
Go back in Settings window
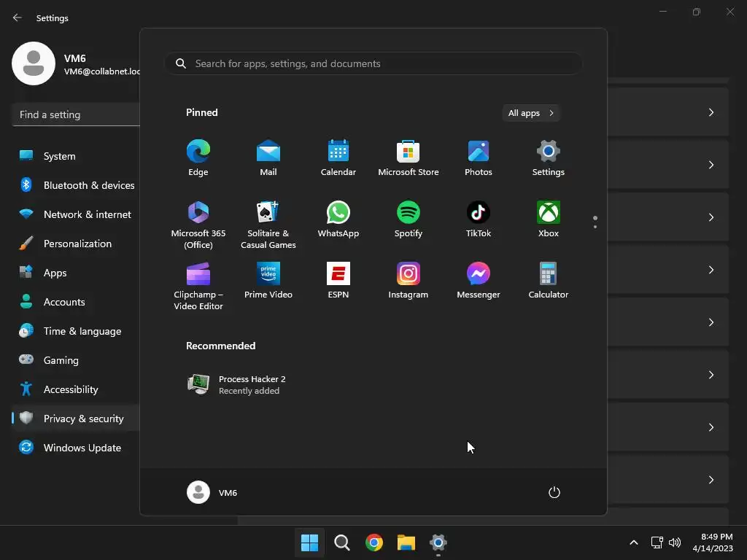[x=18, y=17]
